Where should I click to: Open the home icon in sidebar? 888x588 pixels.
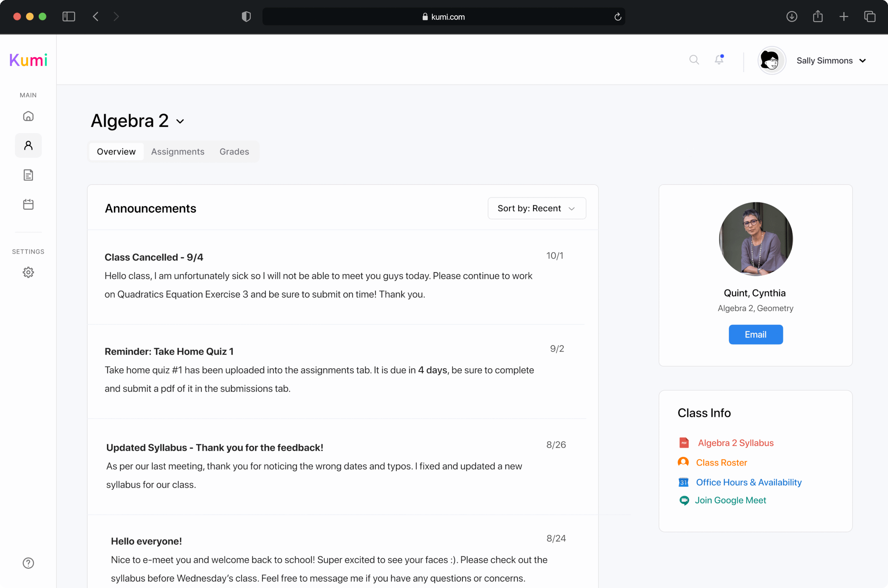[x=28, y=116]
